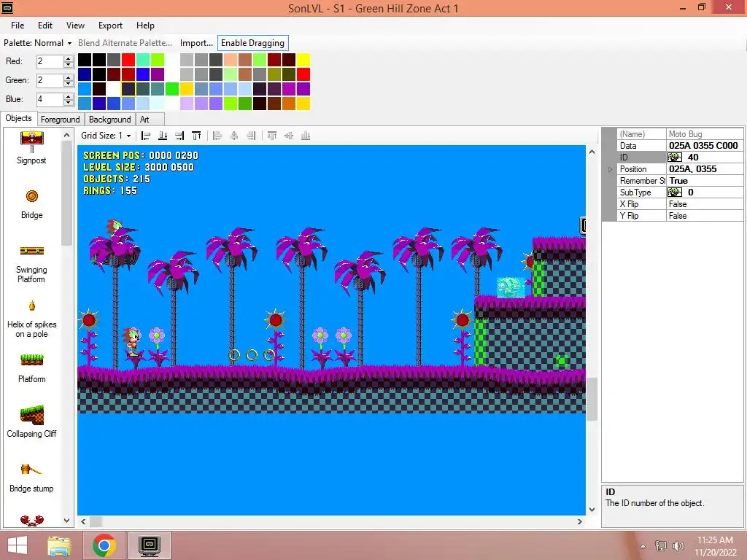This screenshot has width=747, height=560.
Task: Pick the orange swatch in bottom palette row
Action: 289,104
